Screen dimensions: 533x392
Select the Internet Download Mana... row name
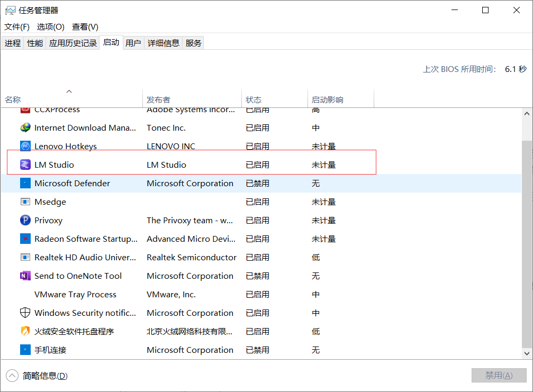pos(85,127)
